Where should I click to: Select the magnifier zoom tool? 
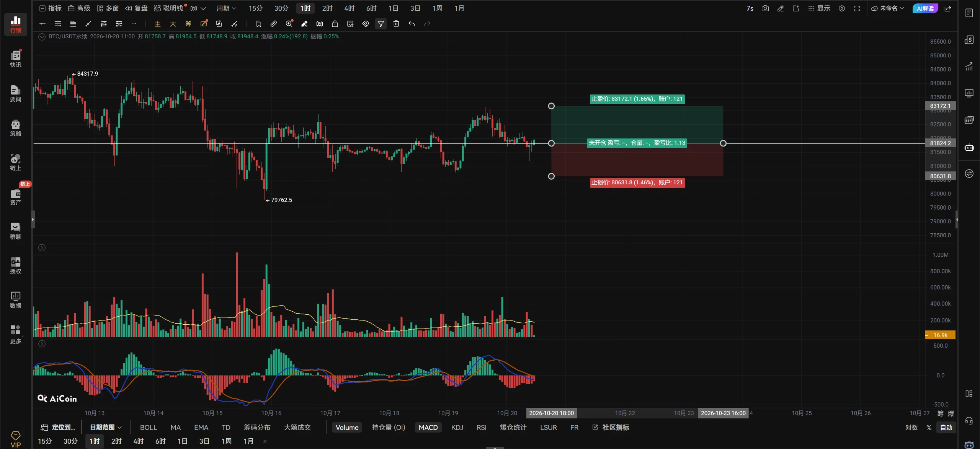289,24
